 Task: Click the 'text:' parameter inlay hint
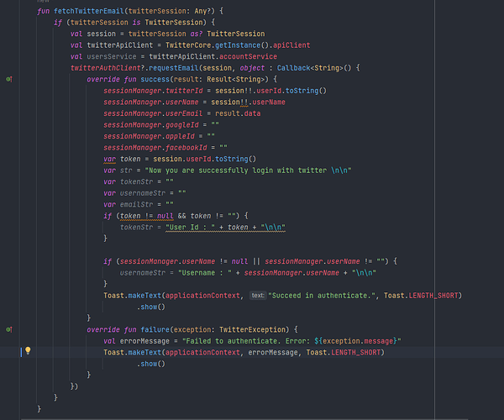(x=258, y=296)
